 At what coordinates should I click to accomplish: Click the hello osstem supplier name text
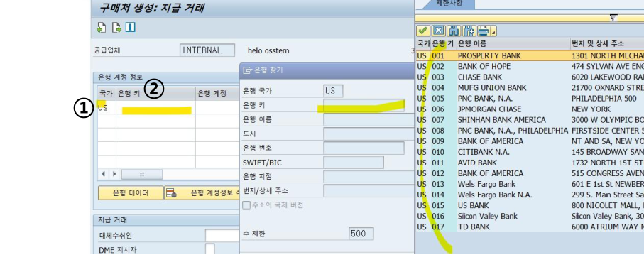pyautogui.click(x=268, y=50)
